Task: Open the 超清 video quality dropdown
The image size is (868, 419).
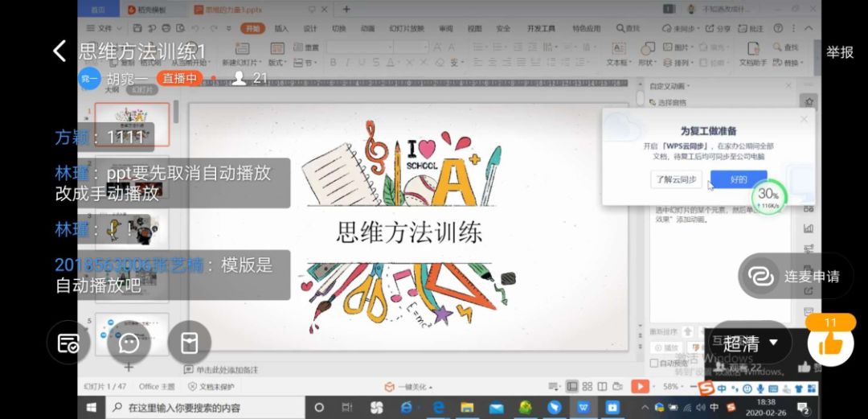Action: (x=751, y=343)
